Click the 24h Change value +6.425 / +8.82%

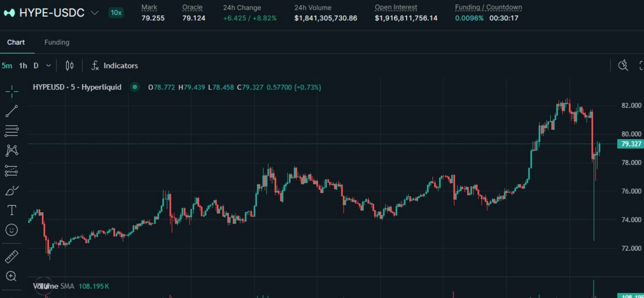[x=250, y=18]
